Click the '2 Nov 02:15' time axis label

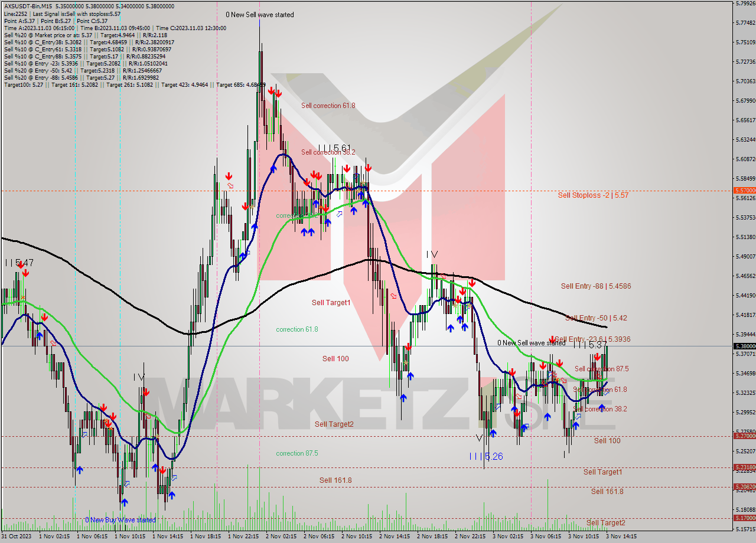tap(281, 537)
